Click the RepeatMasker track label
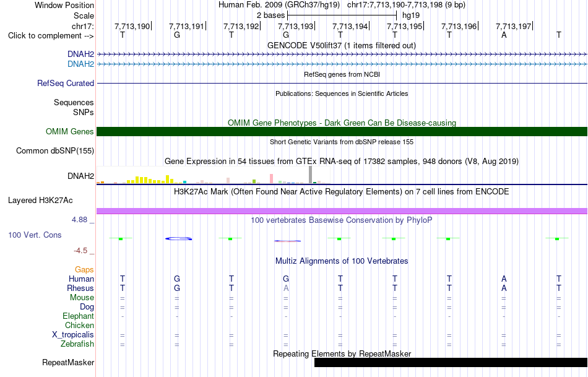The width and height of the screenshot is (588, 377). pos(68,363)
